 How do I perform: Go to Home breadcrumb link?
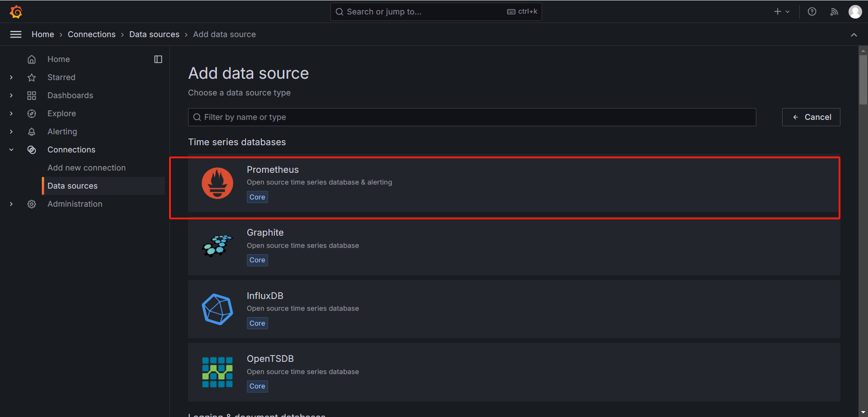tap(43, 34)
